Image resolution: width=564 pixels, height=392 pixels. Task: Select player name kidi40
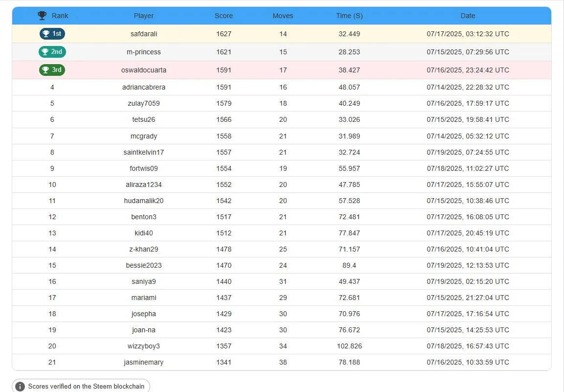click(143, 233)
